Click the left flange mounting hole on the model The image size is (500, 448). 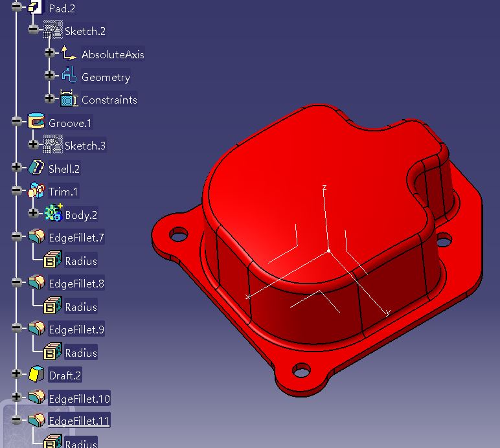pos(179,234)
